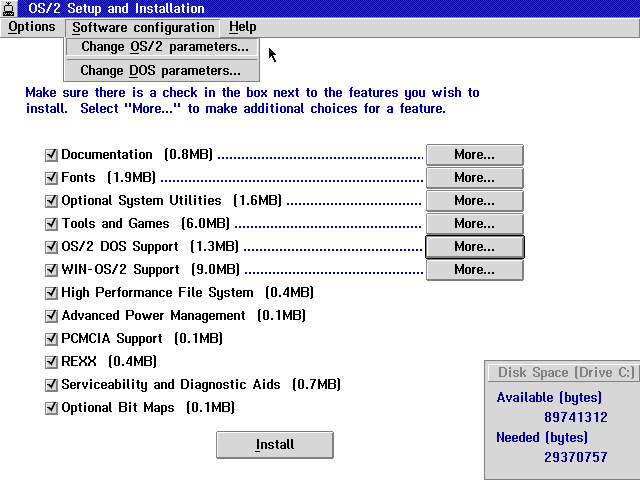This screenshot has height=480, width=640.
Task: Uncheck Optional Bit Maps checkbox
Action: click(51, 408)
